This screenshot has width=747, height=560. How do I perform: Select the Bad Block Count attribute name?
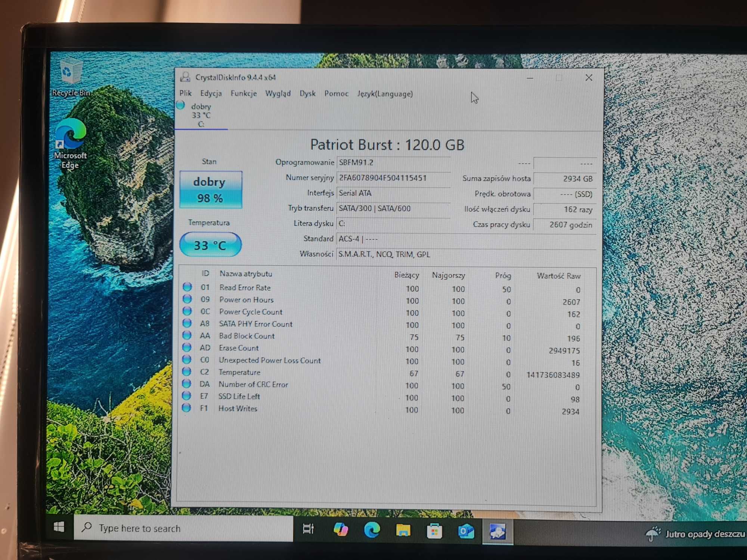pyautogui.click(x=247, y=336)
